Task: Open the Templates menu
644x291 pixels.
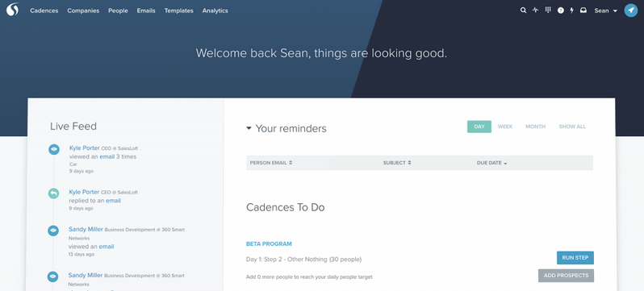Action: click(x=178, y=10)
